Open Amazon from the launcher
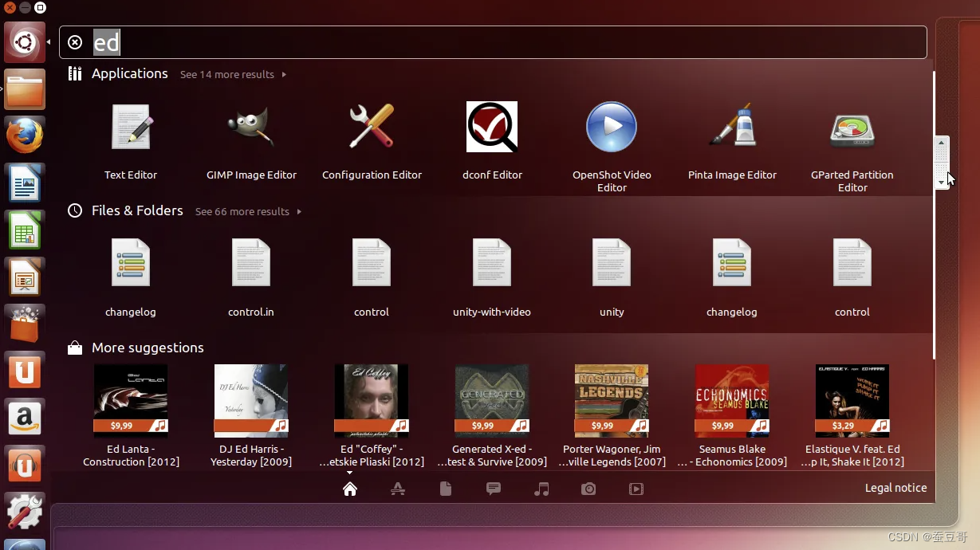The image size is (980, 550). point(25,418)
